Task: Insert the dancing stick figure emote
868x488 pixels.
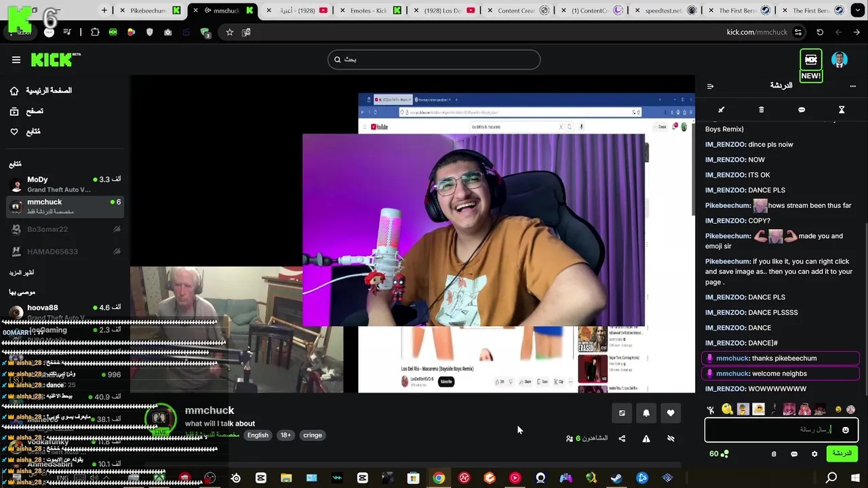Action: click(711, 409)
